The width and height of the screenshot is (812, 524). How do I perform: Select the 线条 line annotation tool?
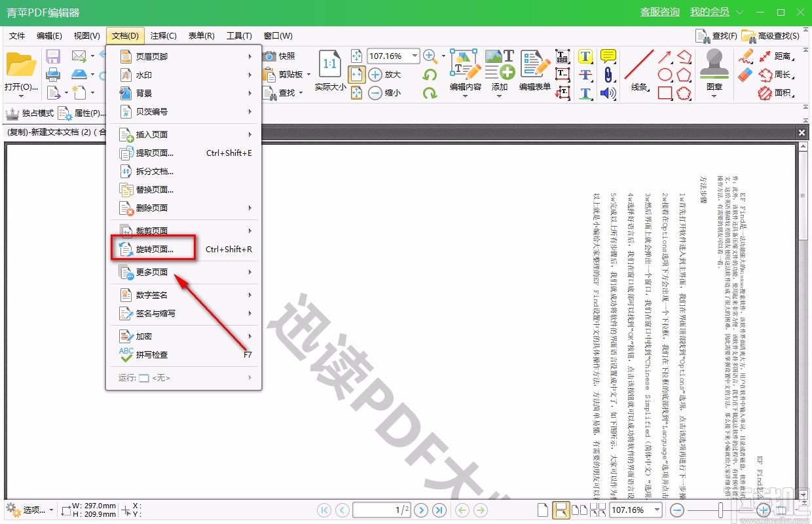click(x=639, y=65)
